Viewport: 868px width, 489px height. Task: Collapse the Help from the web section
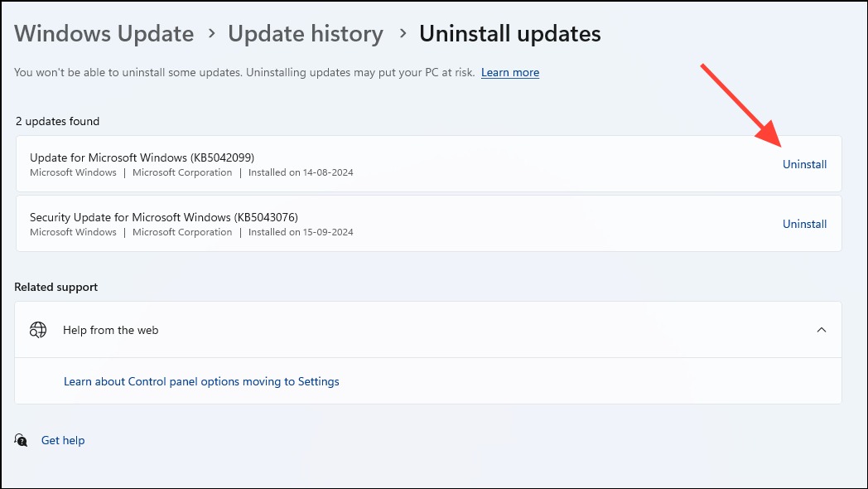coord(822,330)
